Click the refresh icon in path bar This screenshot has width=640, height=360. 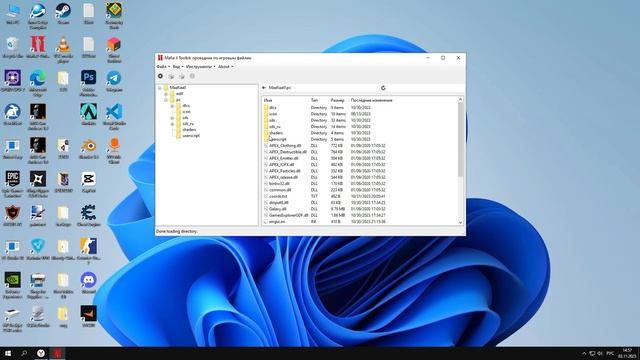[x=383, y=88]
